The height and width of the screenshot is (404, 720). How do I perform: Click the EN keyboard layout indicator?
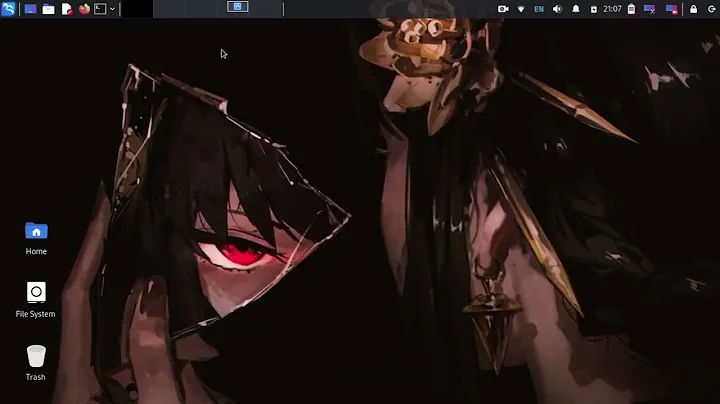[x=539, y=9]
